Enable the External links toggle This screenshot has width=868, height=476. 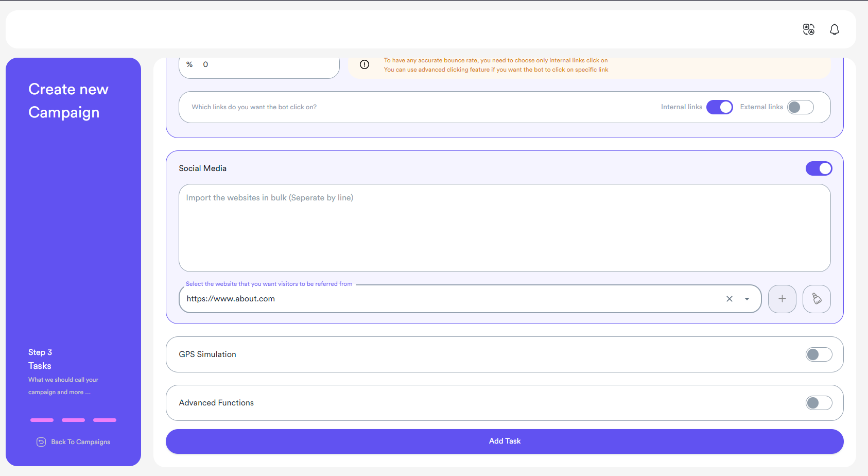801,107
